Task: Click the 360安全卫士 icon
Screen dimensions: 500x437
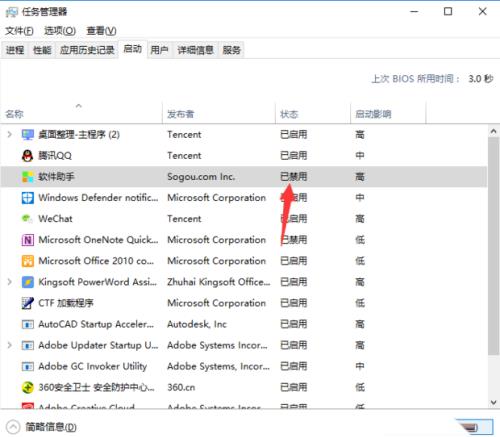Action: [27, 387]
